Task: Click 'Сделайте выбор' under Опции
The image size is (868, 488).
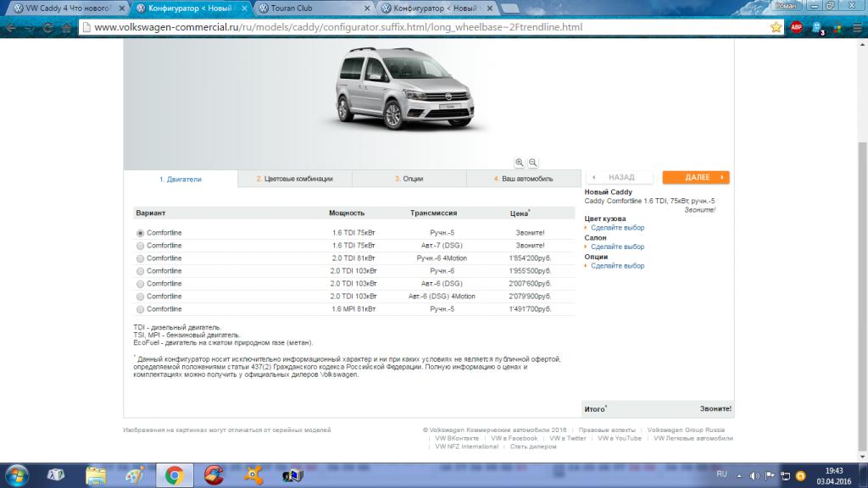Action: [617, 266]
